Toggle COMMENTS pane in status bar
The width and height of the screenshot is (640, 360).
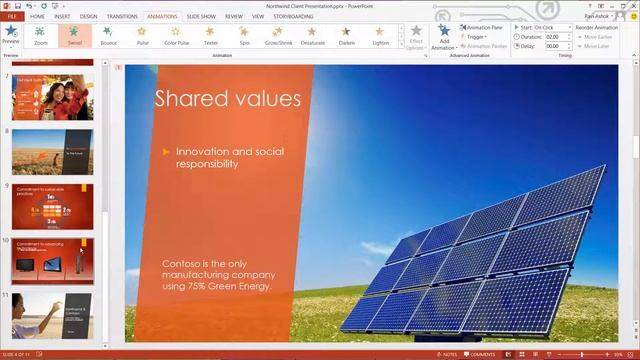479,355
